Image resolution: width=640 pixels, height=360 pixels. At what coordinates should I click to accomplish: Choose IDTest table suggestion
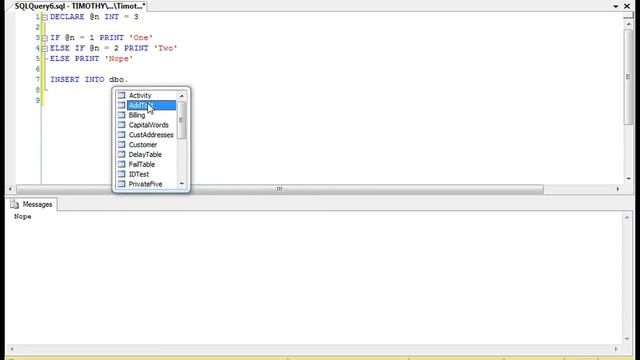139,174
